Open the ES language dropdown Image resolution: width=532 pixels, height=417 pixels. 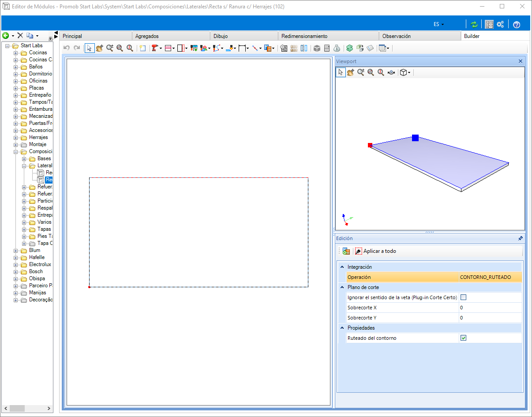click(438, 24)
